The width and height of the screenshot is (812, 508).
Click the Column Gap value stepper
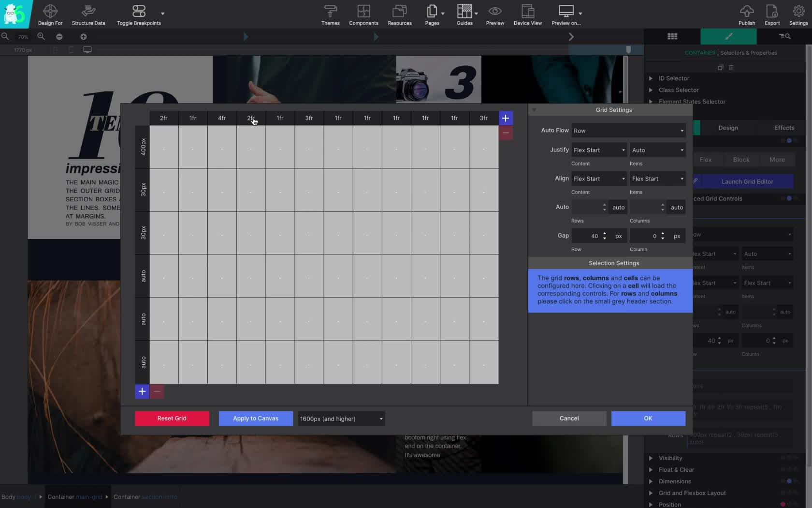(663, 236)
